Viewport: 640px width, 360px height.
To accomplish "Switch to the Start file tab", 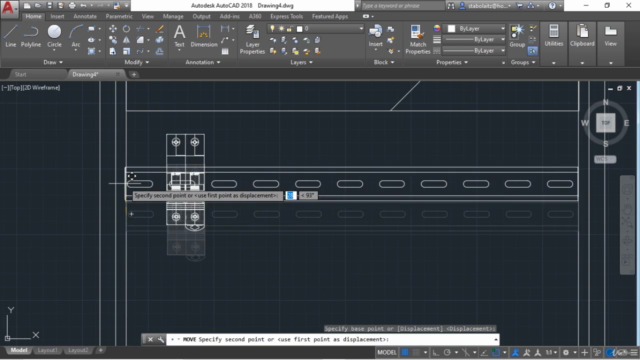I will [20, 74].
